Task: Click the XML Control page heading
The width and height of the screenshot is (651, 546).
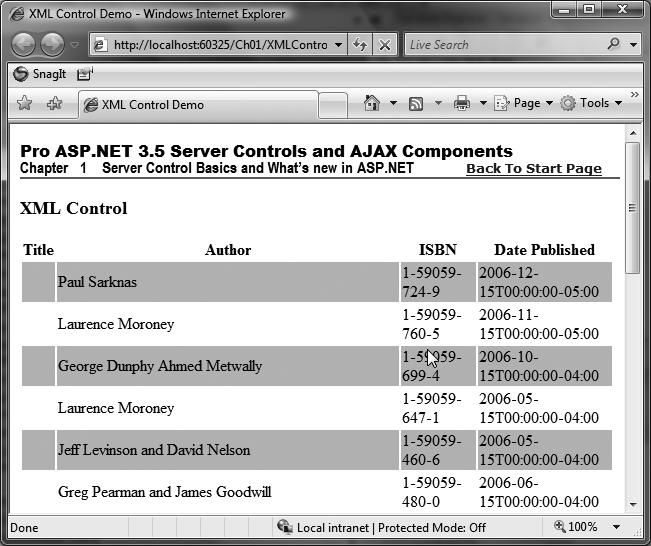Action: click(73, 208)
